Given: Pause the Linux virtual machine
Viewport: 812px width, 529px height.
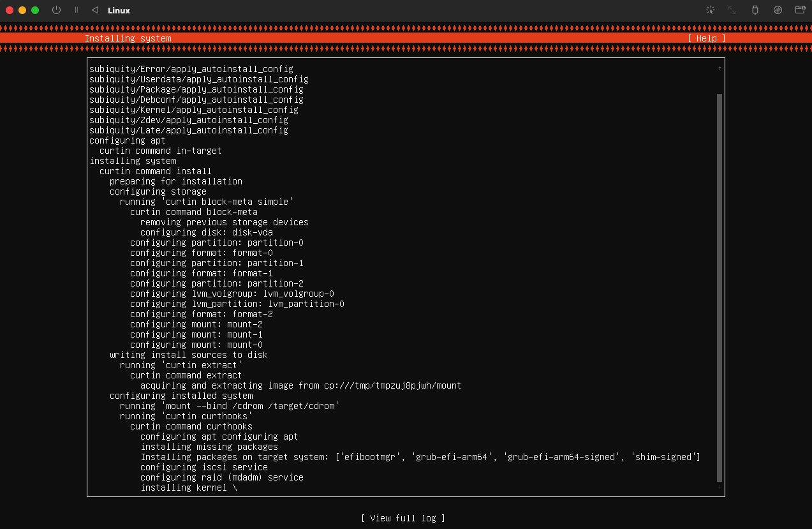Looking at the screenshot, I should coord(77,10).
